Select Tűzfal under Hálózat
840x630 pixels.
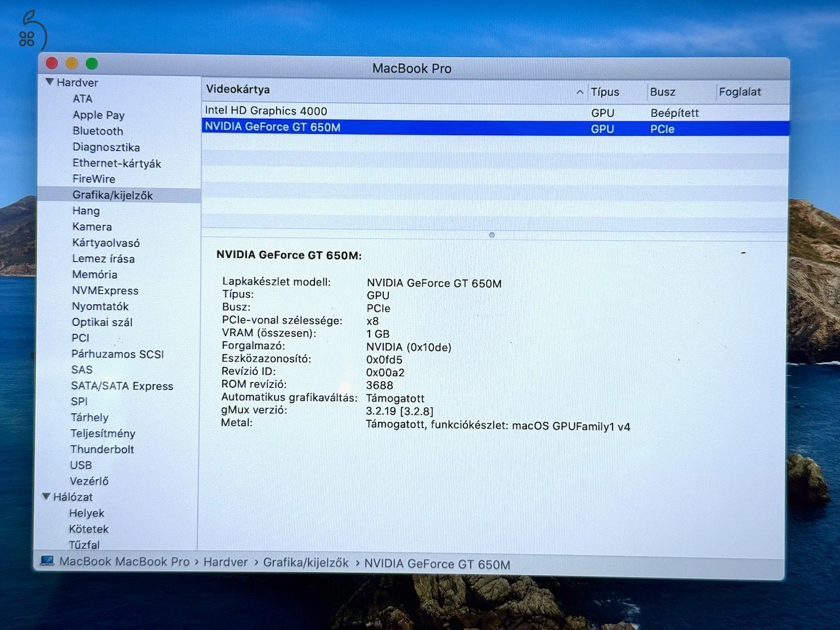click(x=84, y=545)
